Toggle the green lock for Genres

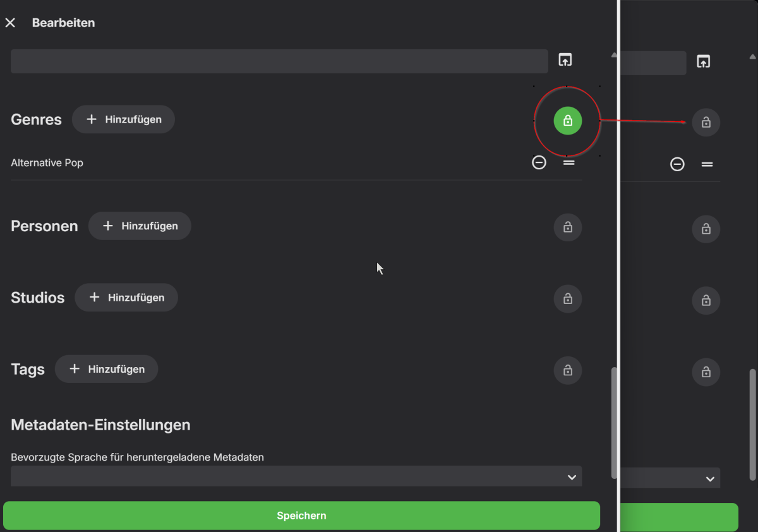pyautogui.click(x=567, y=120)
